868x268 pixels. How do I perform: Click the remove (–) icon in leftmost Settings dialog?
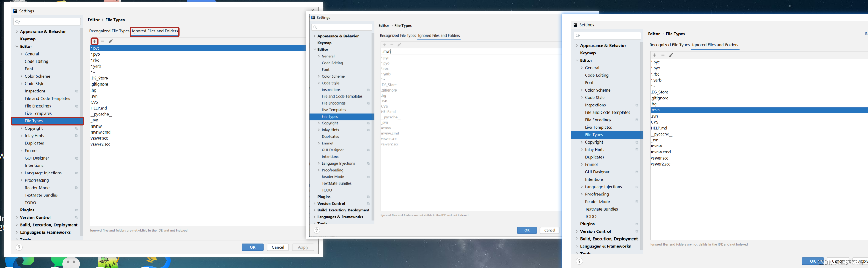[x=103, y=41]
